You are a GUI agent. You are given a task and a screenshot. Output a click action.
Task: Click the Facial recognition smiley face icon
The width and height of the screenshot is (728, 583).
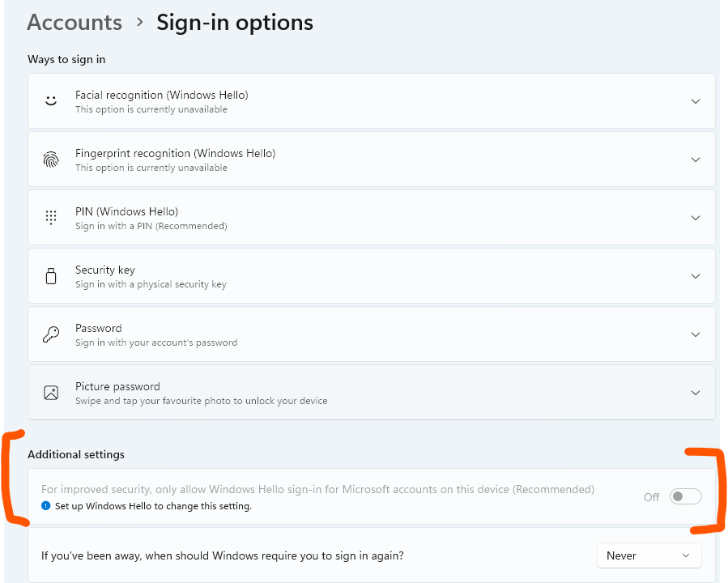pyautogui.click(x=51, y=100)
